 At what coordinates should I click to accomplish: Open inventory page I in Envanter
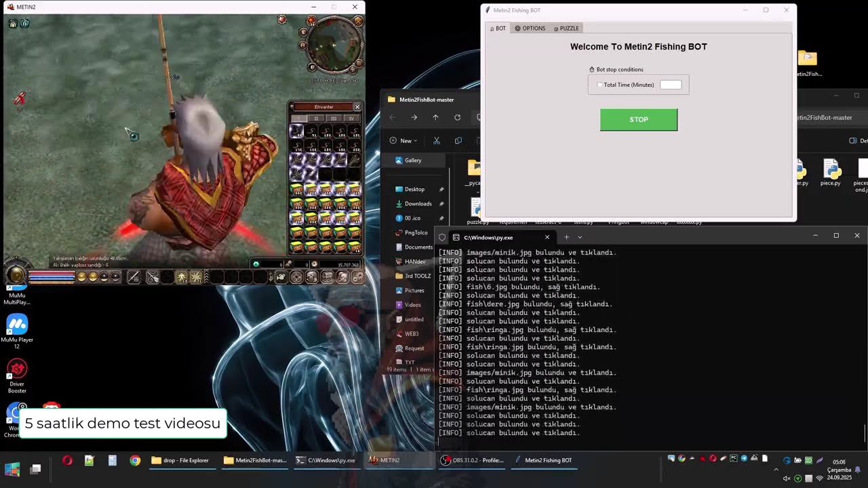pos(299,118)
